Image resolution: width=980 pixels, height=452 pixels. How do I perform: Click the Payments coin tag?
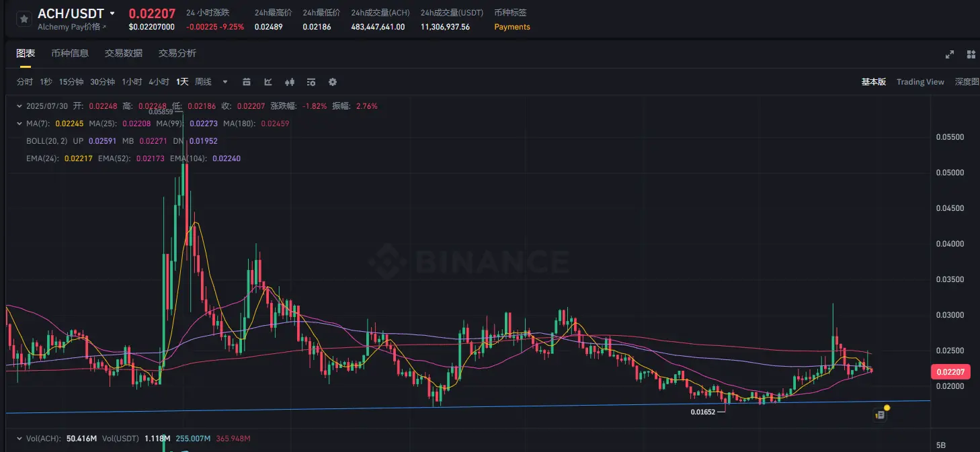tap(512, 27)
